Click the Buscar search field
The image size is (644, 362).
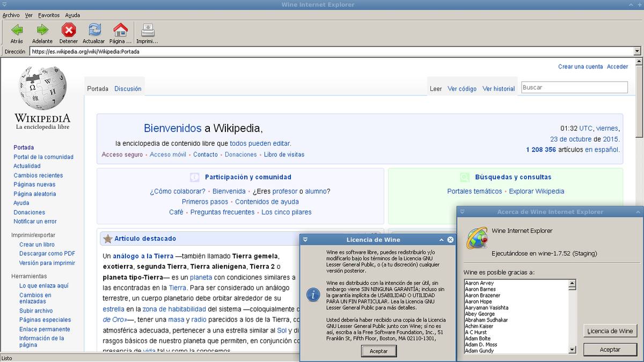(x=574, y=87)
